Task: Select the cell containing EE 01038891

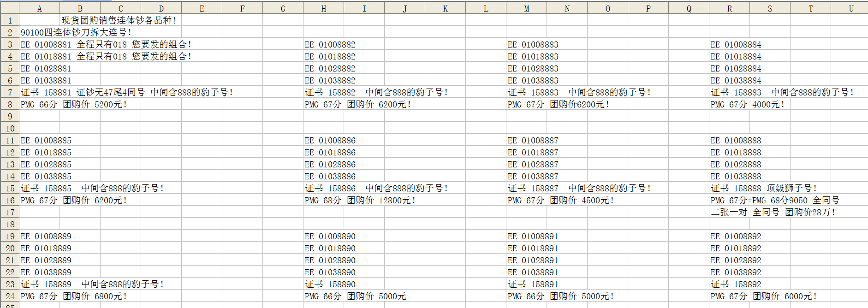Action: pos(526,272)
